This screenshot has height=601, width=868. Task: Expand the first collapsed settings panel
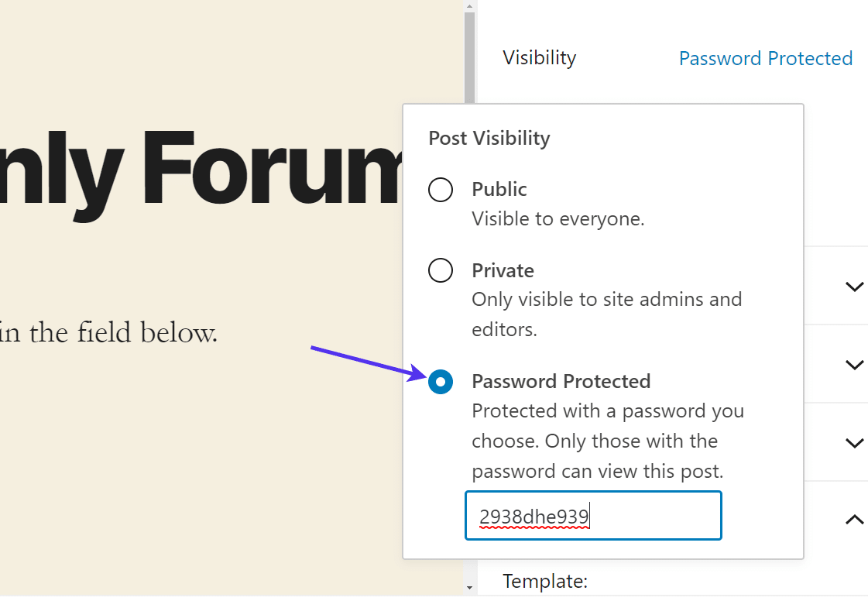point(854,287)
